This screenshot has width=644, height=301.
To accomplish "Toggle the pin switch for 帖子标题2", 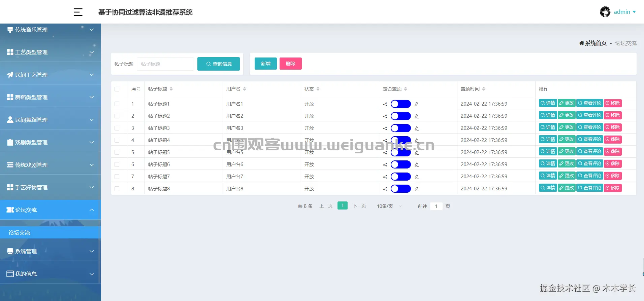I will pos(400,116).
